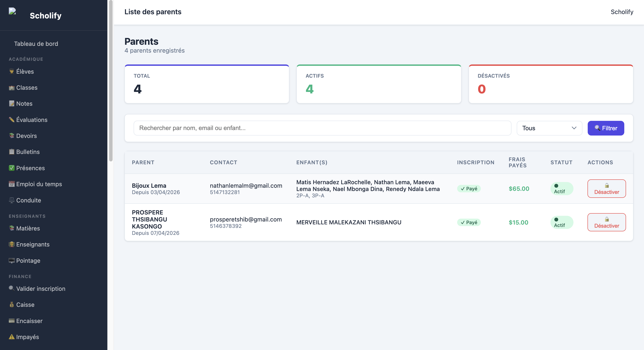Viewport: 644px width, 350px height.
Task: Click the Emploi du temps calendar icon
Action: 11,184
